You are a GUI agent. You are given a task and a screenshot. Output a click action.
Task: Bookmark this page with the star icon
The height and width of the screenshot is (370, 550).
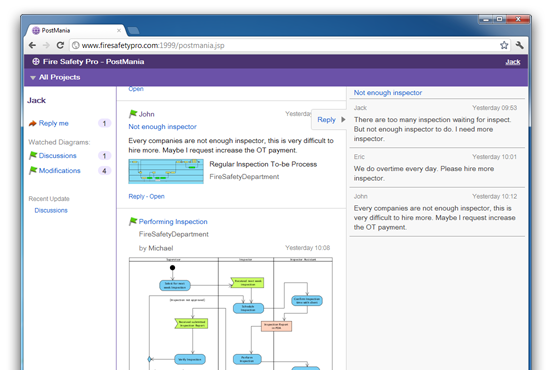tap(504, 45)
